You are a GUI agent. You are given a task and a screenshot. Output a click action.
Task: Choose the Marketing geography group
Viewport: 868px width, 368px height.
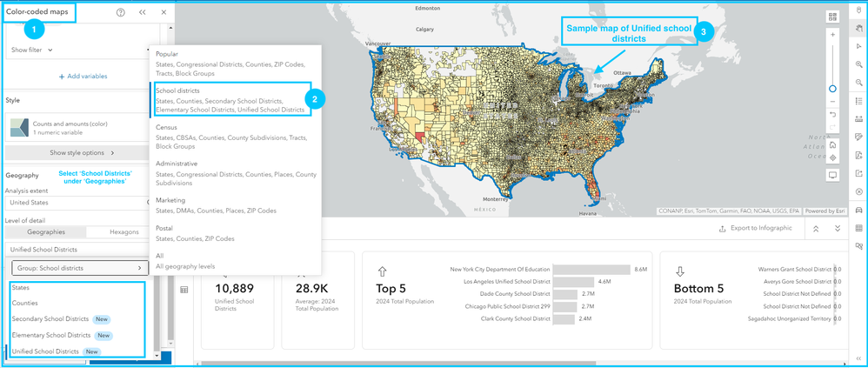236,204
